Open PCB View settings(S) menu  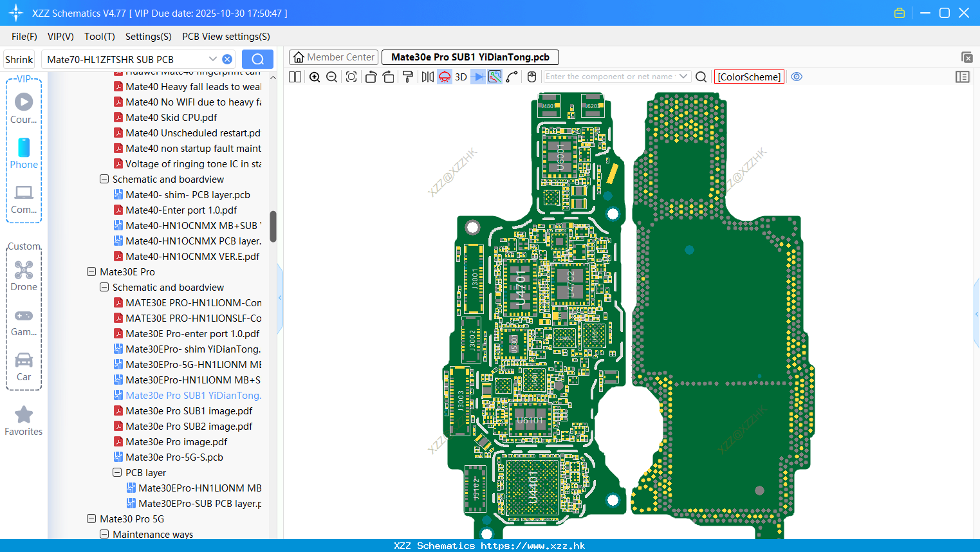click(x=226, y=37)
